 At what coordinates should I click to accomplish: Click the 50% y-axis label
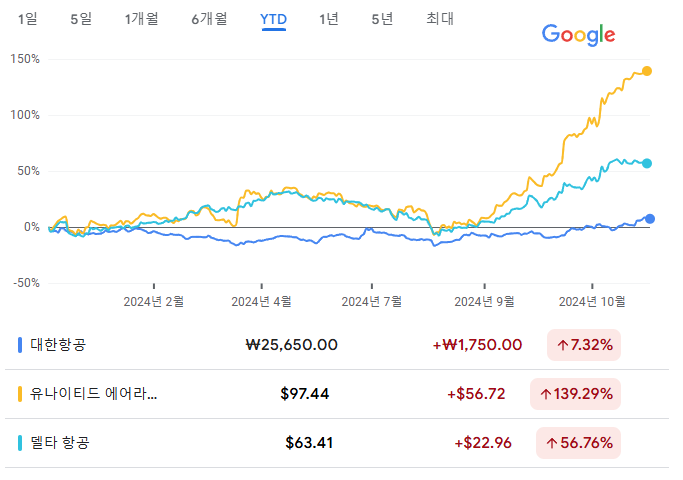tap(28, 171)
